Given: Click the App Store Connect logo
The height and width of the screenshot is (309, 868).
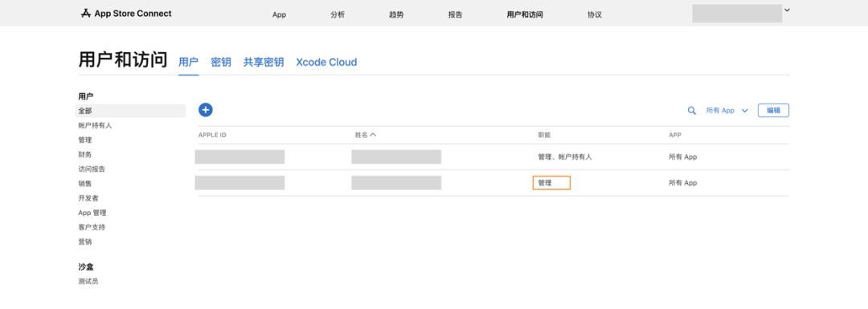Looking at the screenshot, I should [x=126, y=14].
